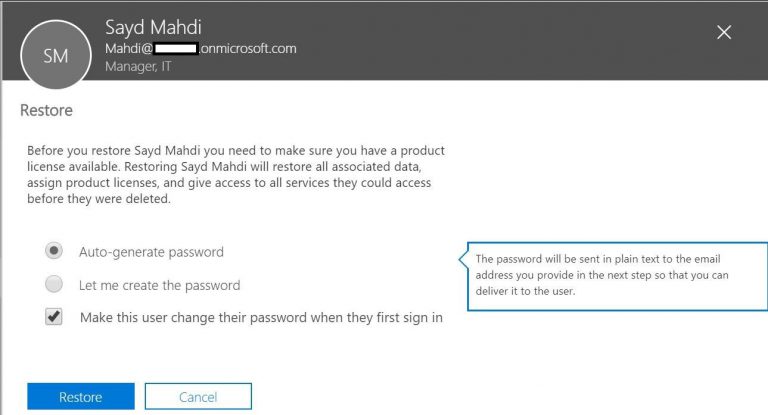Screen dimensions: 768x415
Task: Click the Cancel button
Action: (x=198, y=397)
